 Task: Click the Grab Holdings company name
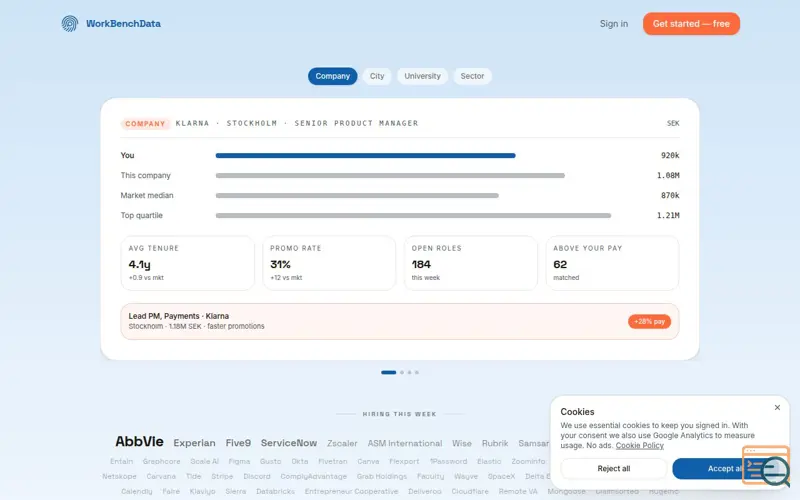(x=382, y=476)
